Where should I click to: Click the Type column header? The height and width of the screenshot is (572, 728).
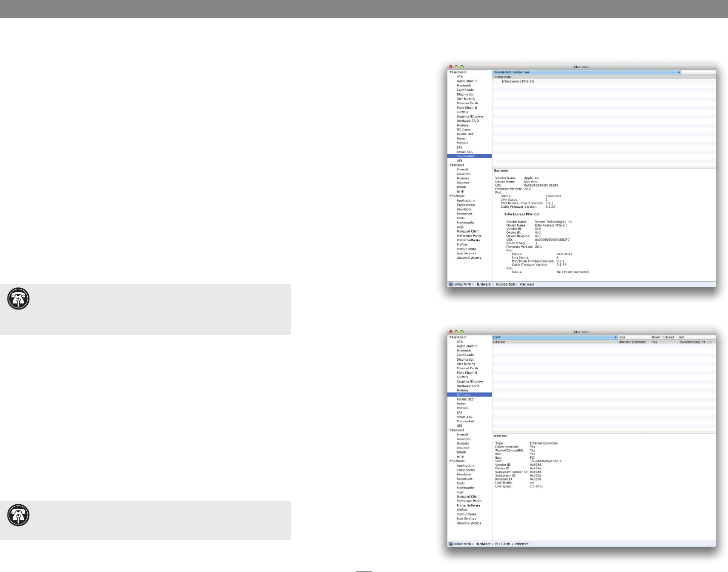click(634, 337)
